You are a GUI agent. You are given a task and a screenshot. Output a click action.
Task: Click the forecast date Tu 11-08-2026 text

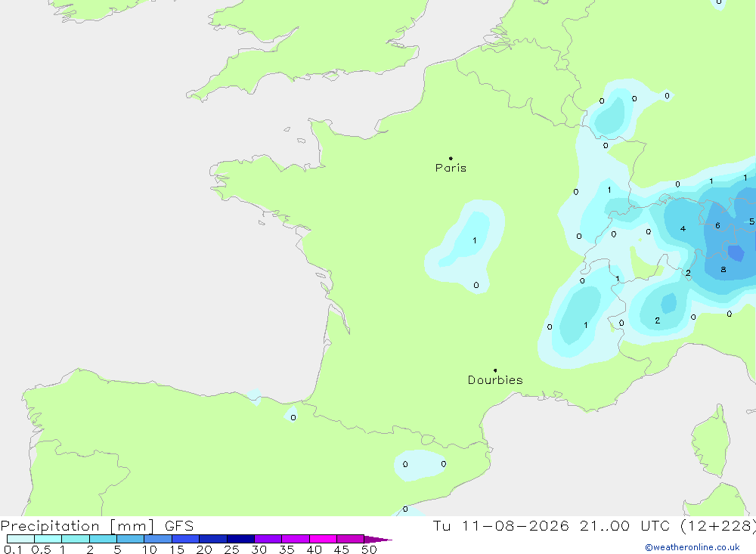(500, 526)
